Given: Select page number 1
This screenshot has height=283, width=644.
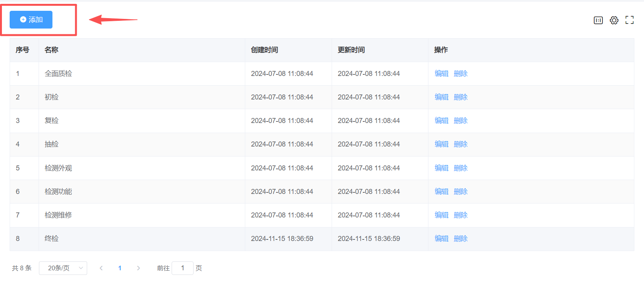Looking at the screenshot, I should point(120,268).
